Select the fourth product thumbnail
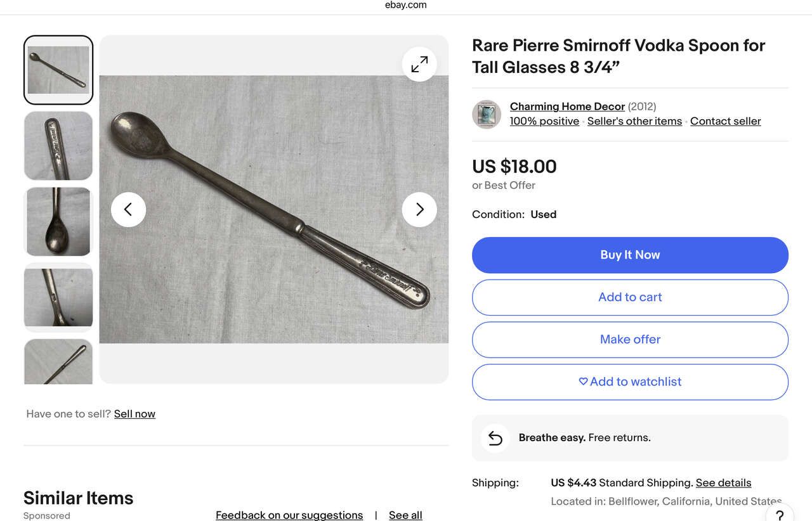Screen dimensions: 812x521 [x=58, y=297]
